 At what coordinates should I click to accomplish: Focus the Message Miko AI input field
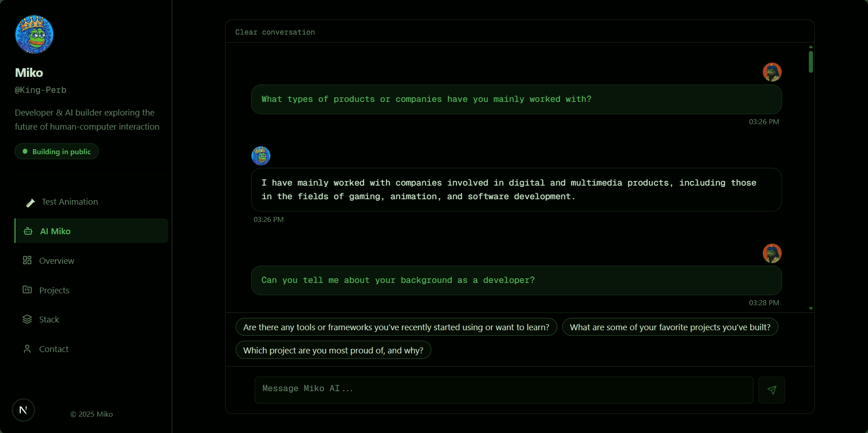(x=504, y=389)
